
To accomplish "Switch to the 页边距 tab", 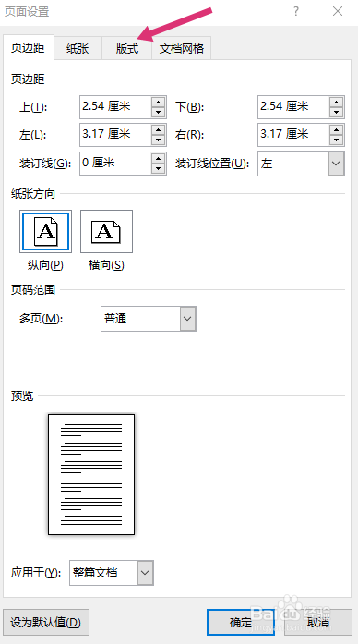I will click(x=28, y=48).
